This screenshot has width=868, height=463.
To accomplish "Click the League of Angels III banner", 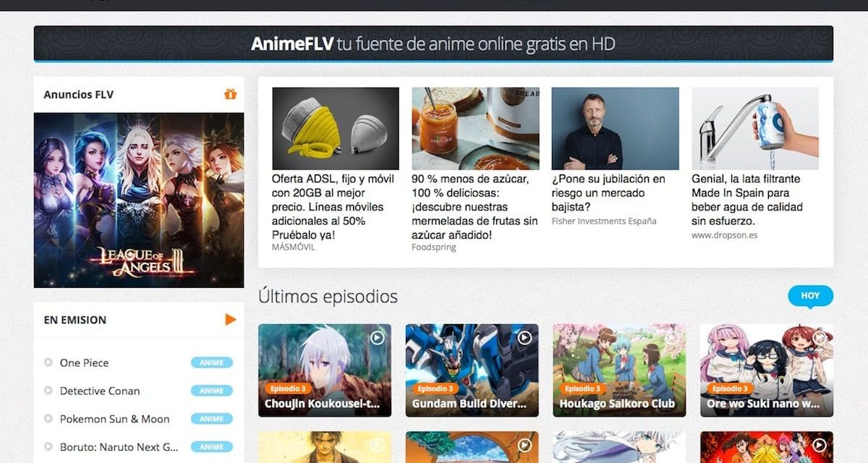I will pyautogui.click(x=138, y=200).
